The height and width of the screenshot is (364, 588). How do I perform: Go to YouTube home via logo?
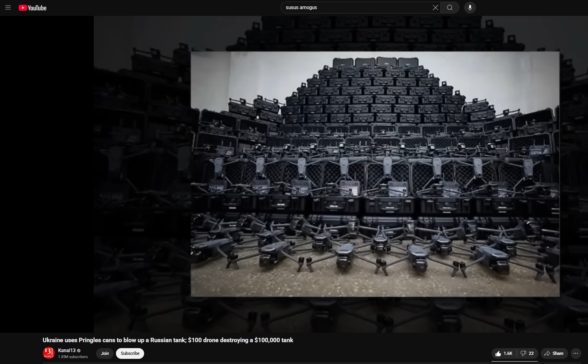click(x=33, y=8)
